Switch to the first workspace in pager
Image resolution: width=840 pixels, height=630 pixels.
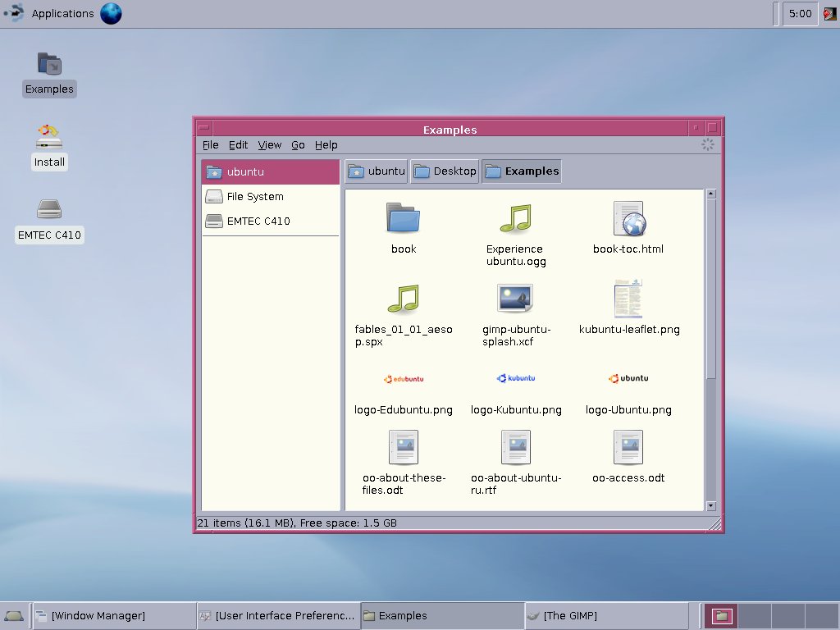pos(721,616)
